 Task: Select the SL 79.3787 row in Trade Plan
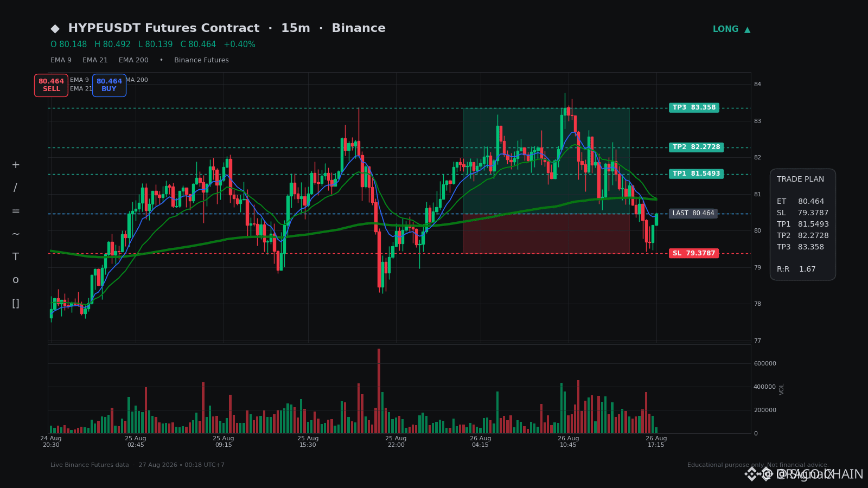803,213
